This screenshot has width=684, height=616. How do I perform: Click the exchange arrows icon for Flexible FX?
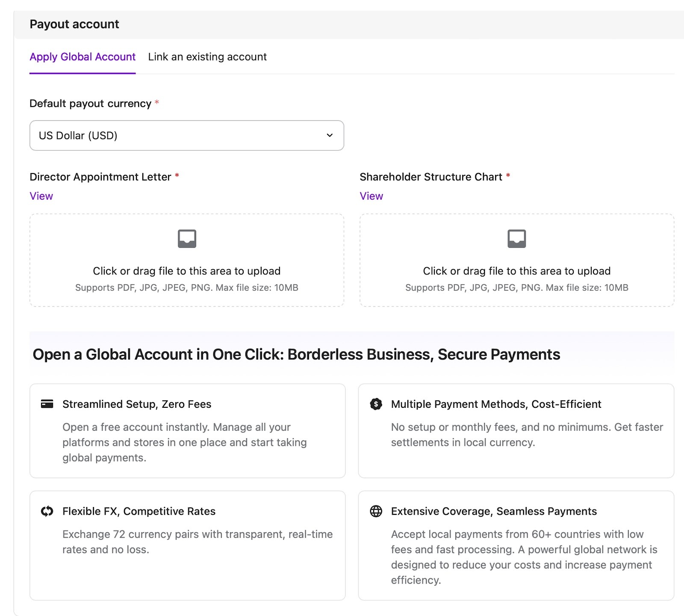click(47, 511)
